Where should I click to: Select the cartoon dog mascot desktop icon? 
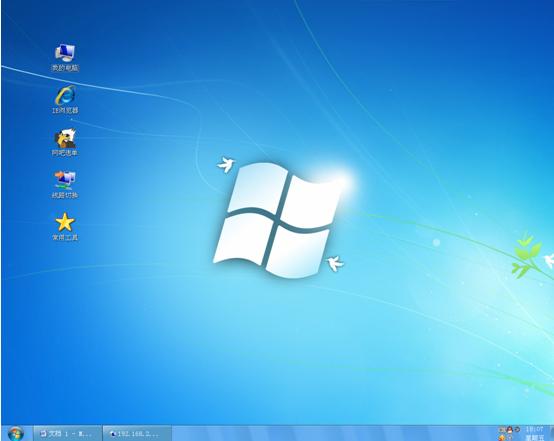[65, 142]
